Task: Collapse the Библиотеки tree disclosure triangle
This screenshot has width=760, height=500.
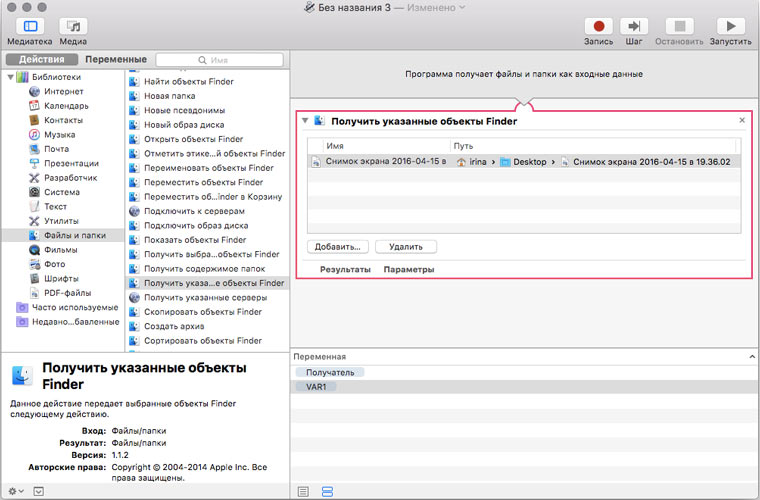Action: (x=11, y=77)
